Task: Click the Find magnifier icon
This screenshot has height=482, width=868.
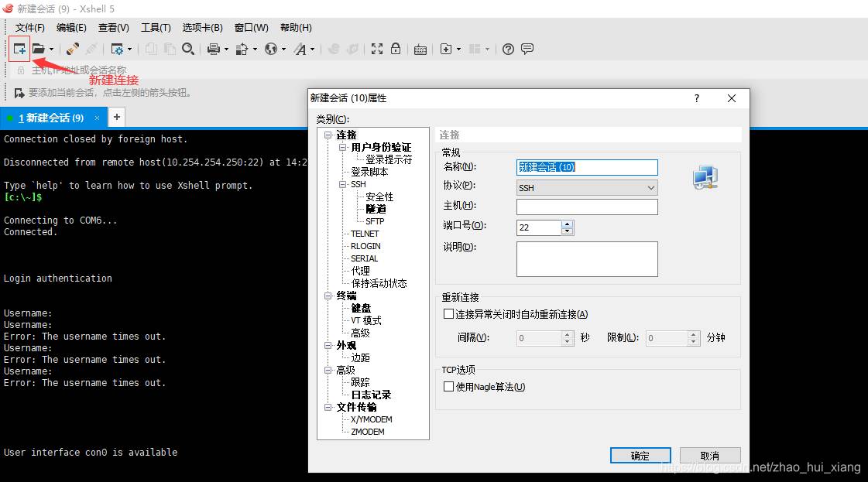Action: pos(188,50)
